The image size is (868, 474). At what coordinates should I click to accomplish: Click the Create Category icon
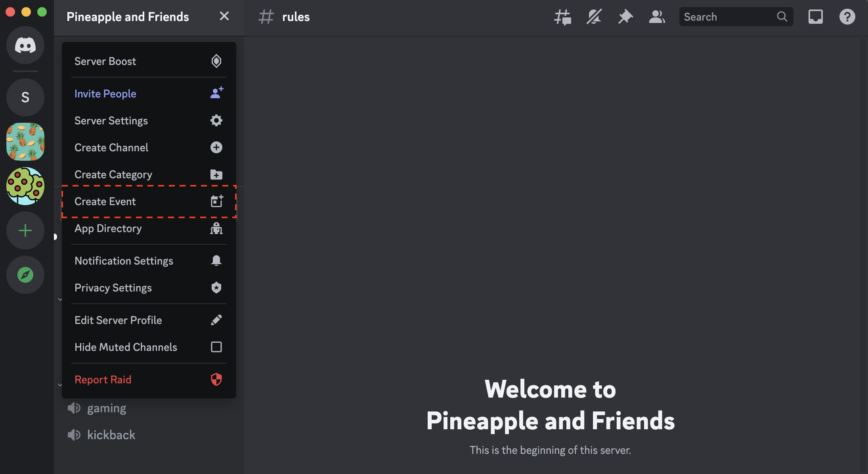[216, 175]
